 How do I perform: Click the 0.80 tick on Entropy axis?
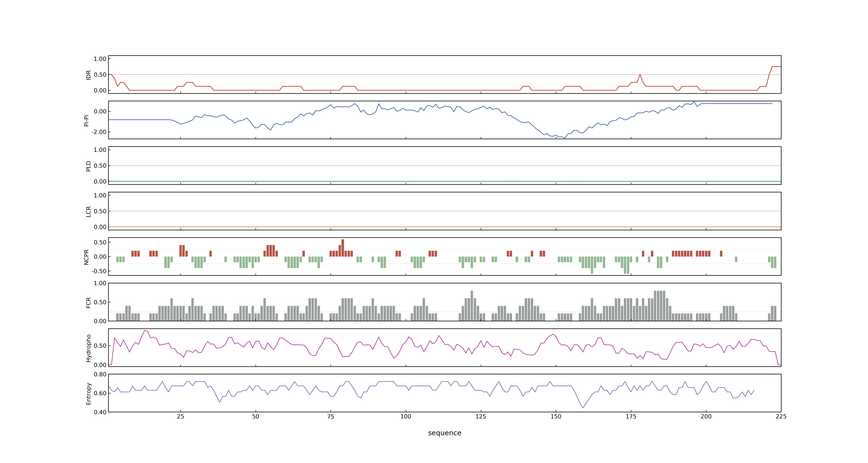click(100, 374)
